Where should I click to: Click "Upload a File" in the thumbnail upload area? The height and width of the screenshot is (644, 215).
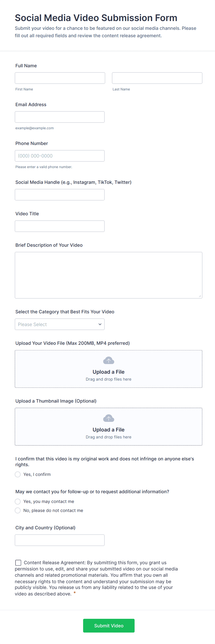click(x=108, y=429)
